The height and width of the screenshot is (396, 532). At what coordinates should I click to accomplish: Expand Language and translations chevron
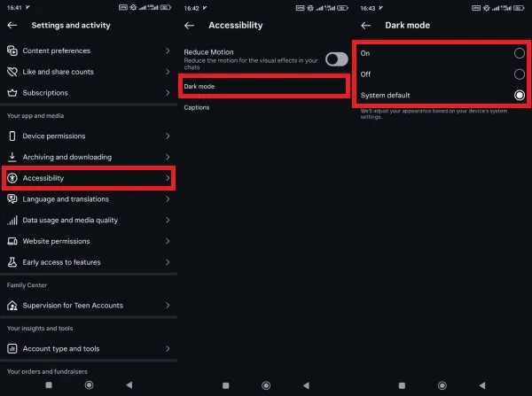click(168, 199)
